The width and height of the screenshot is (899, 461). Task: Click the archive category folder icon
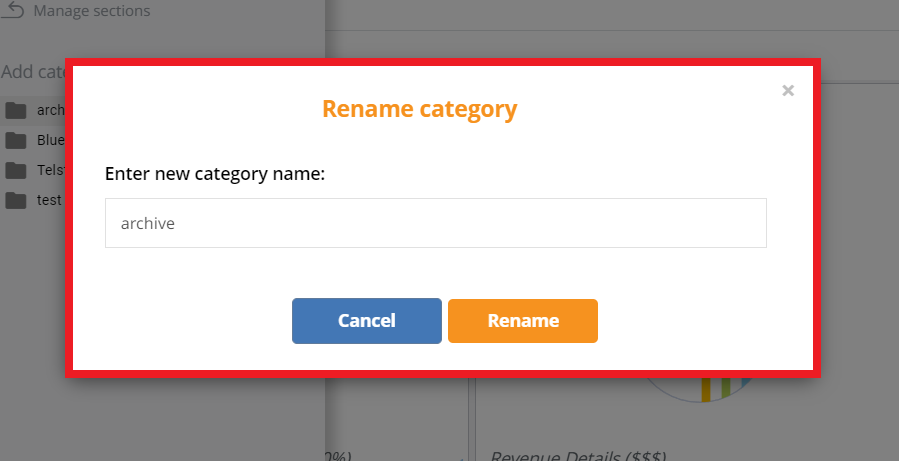(15, 110)
